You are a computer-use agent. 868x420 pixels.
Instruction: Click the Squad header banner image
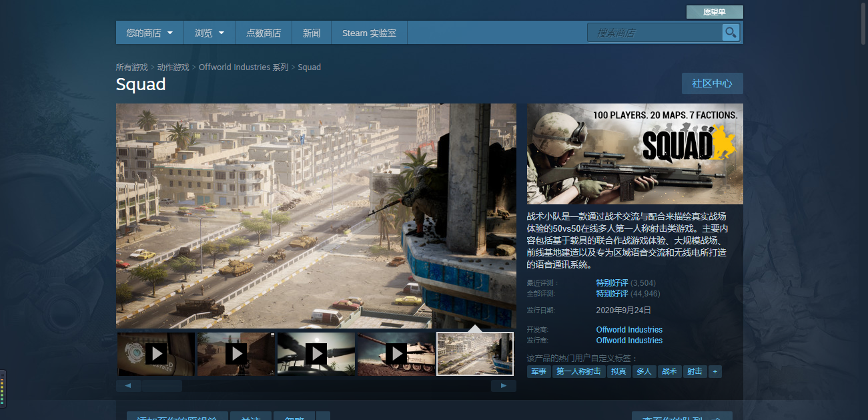634,154
